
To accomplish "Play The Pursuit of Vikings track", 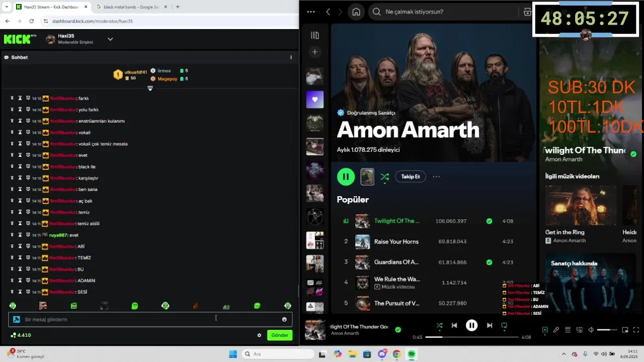I will tap(396, 303).
